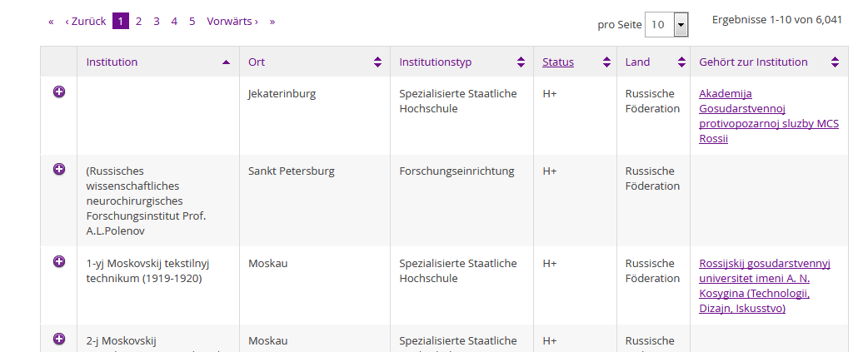Jump to the first page of results

click(51, 22)
